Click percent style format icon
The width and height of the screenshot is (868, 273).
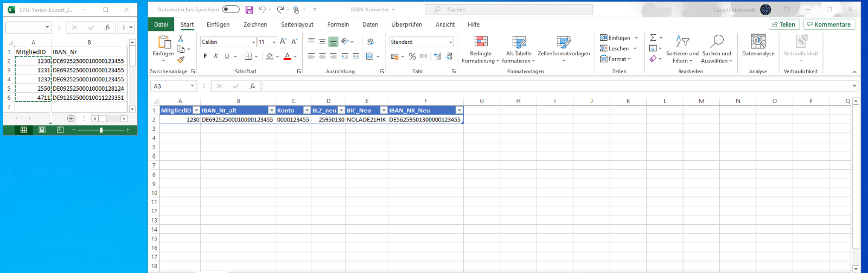click(x=412, y=56)
